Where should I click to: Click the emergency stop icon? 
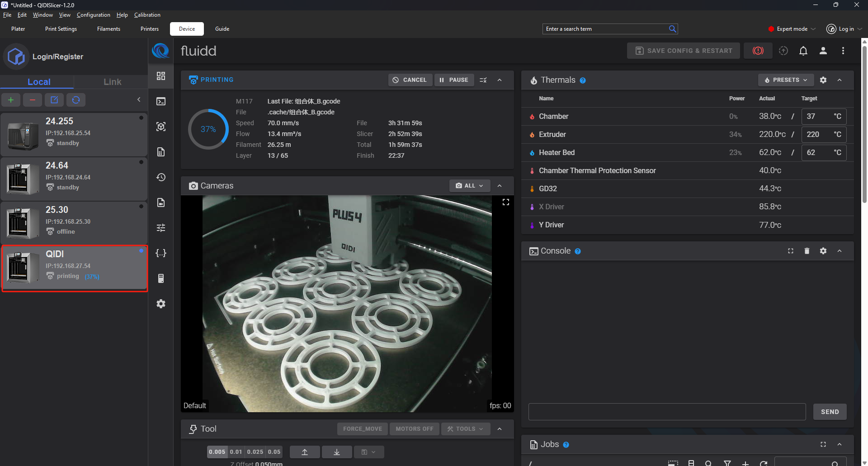[758, 51]
